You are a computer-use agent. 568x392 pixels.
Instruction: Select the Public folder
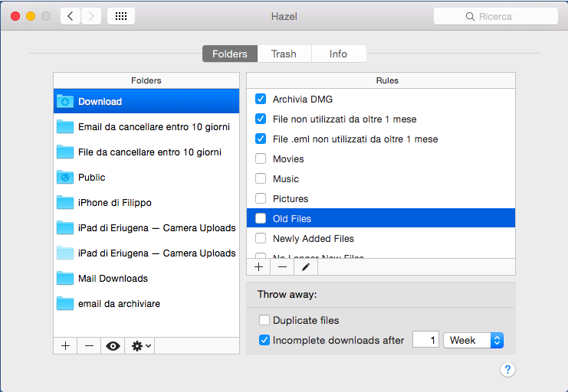[146, 178]
